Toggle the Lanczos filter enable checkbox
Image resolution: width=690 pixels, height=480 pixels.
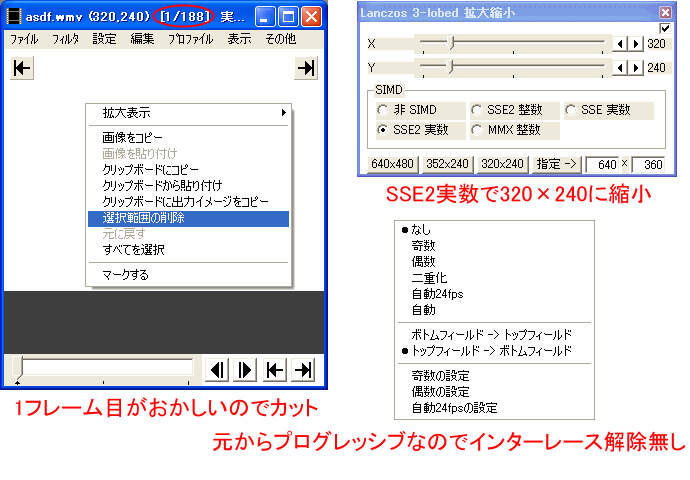(x=665, y=28)
